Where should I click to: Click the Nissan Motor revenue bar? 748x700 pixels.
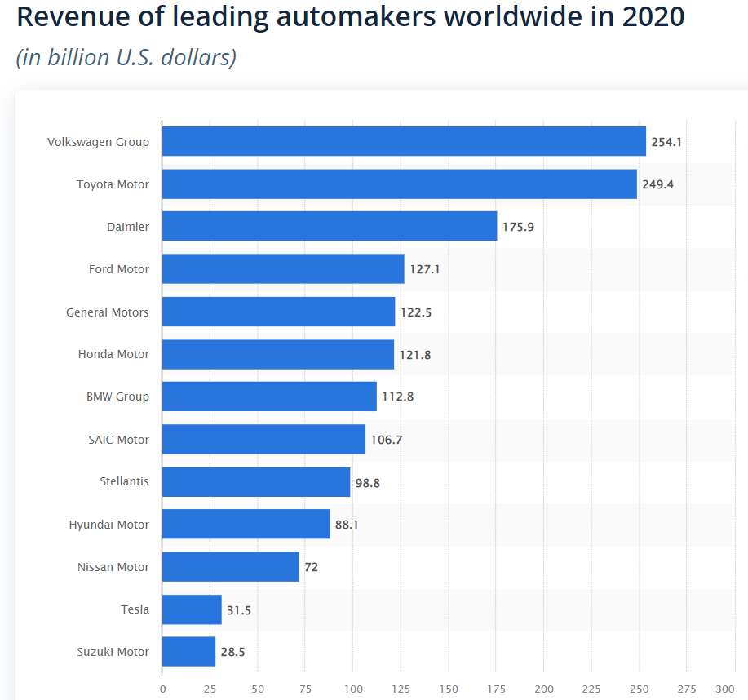(x=231, y=567)
